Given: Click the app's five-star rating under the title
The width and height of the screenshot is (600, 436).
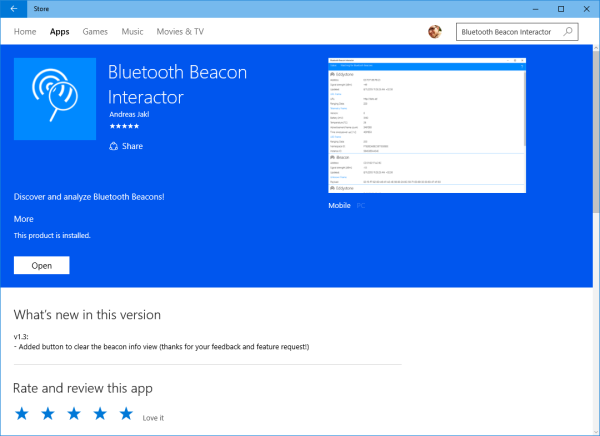Looking at the screenshot, I should click(x=124, y=126).
